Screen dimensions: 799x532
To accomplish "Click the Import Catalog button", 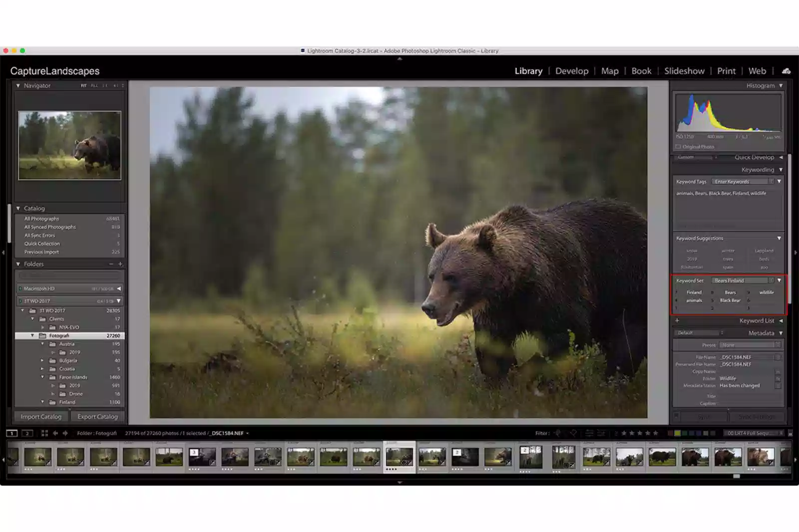I will tap(41, 416).
